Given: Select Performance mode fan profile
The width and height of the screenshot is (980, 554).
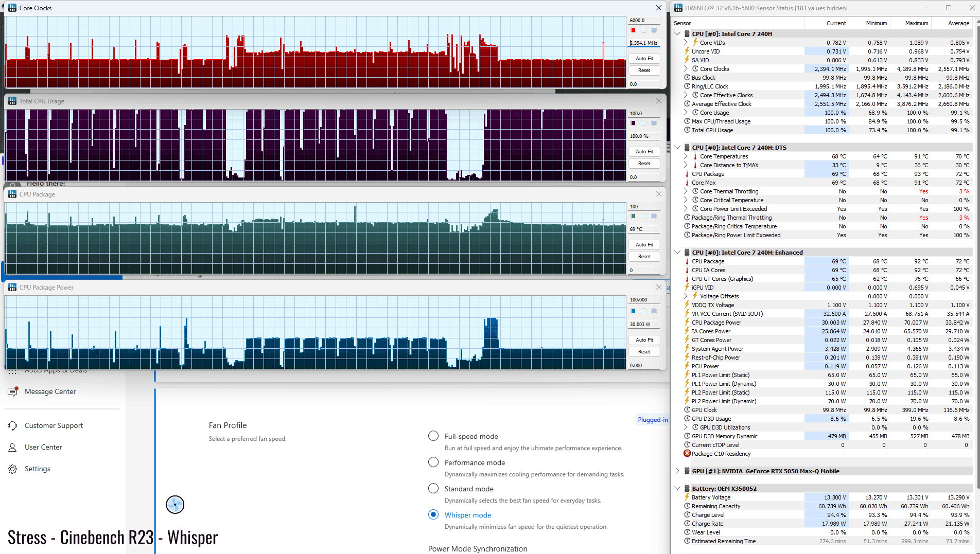Looking at the screenshot, I should pos(433,462).
